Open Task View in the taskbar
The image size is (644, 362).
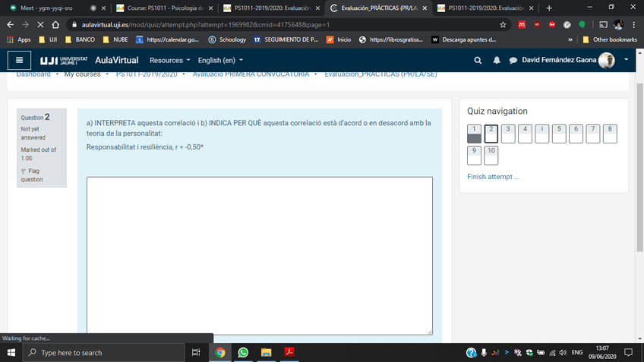[x=196, y=353]
